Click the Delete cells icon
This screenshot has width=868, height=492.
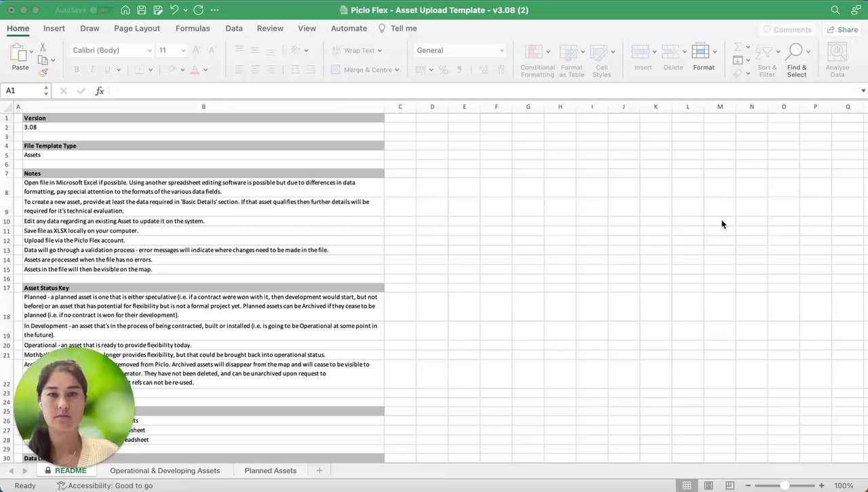[670, 52]
